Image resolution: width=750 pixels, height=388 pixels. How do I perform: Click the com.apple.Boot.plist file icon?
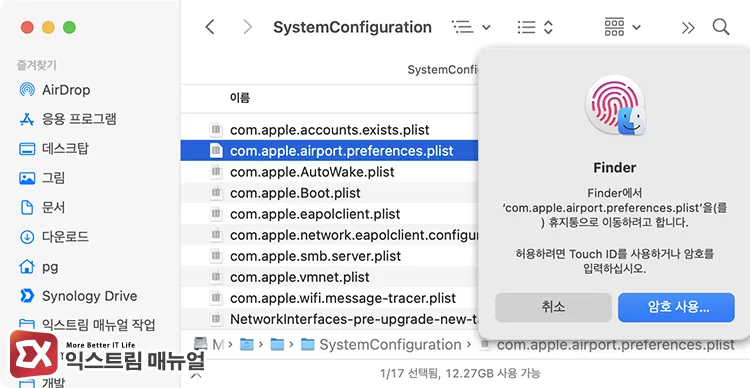[x=216, y=193]
